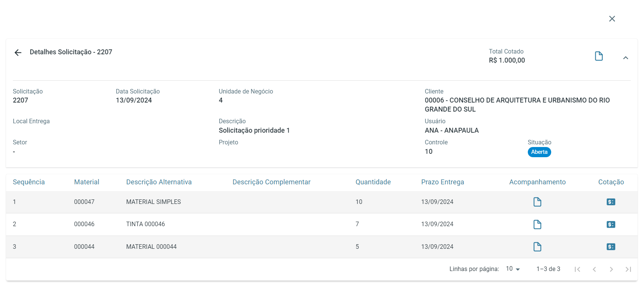Click the Quantidade column header
The image size is (644, 291).
373,182
